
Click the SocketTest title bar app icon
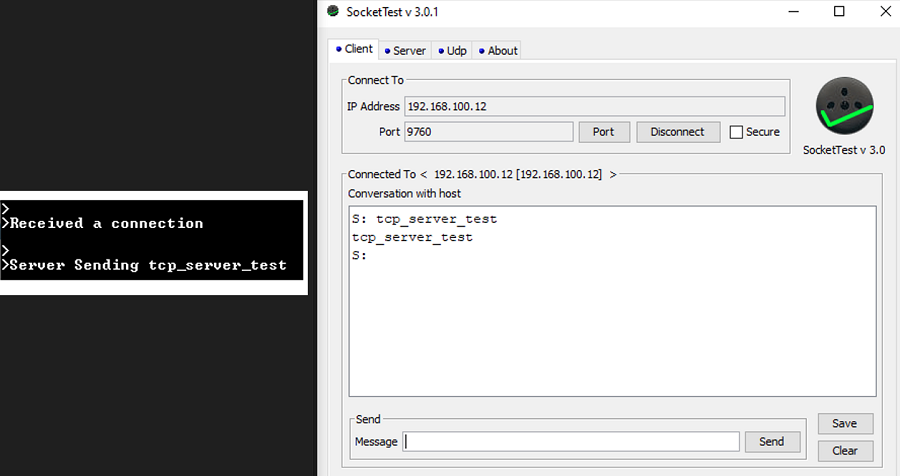click(333, 11)
